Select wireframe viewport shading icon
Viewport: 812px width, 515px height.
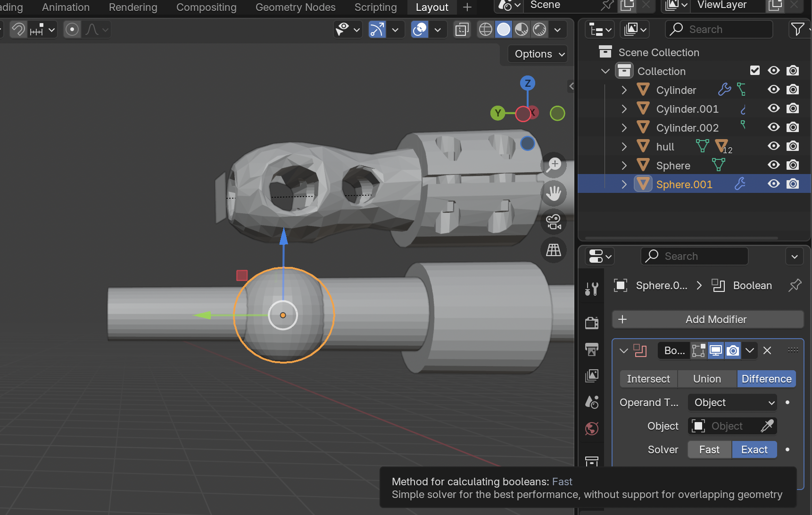[485, 30]
